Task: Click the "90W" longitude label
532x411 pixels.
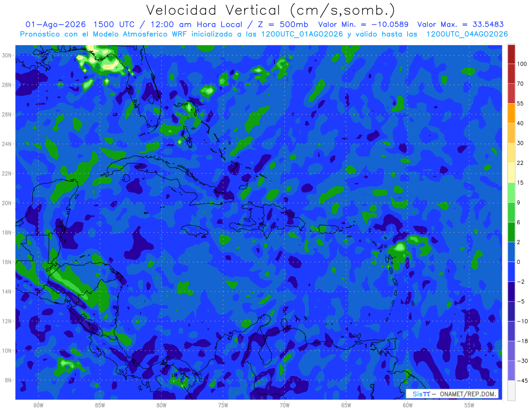Action: coord(39,405)
